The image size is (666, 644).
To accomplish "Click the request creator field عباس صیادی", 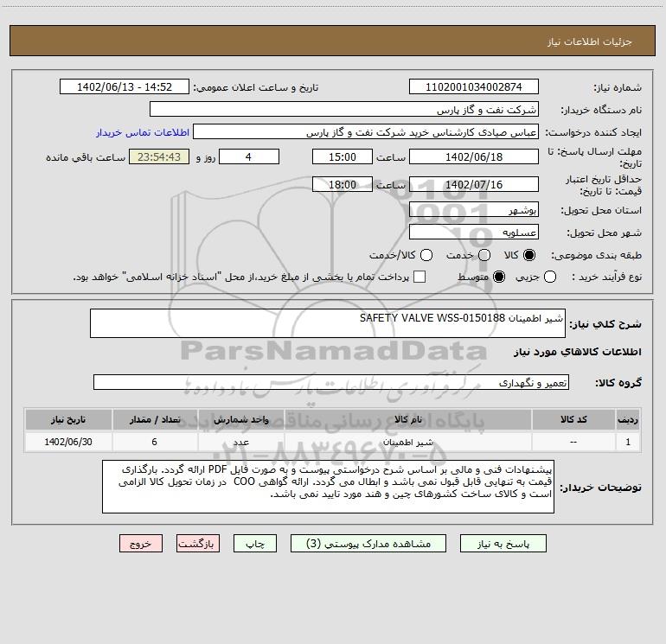I will (366, 132).
